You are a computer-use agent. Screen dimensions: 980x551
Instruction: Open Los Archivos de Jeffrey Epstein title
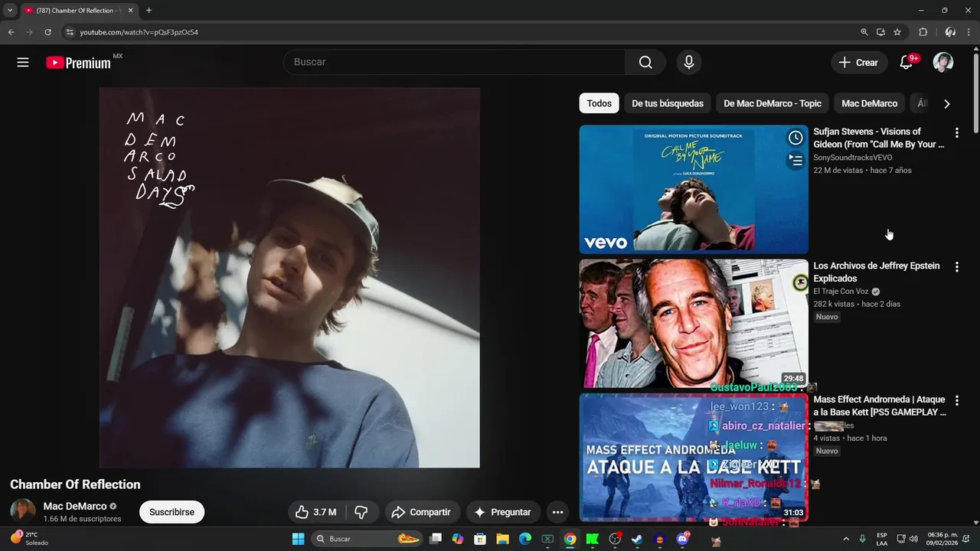(x=877, y=272)
